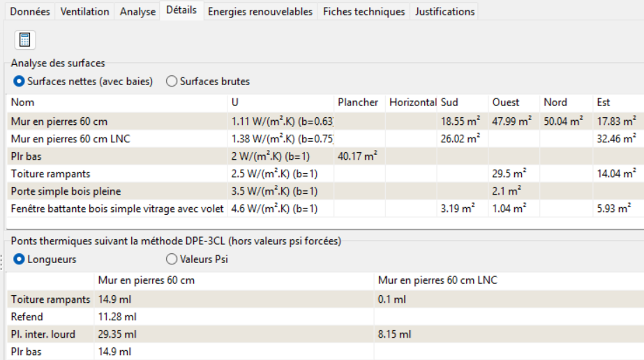644x360 pixels.
Task: Click the "Horizontal" column header
Action: coord(412,103)
